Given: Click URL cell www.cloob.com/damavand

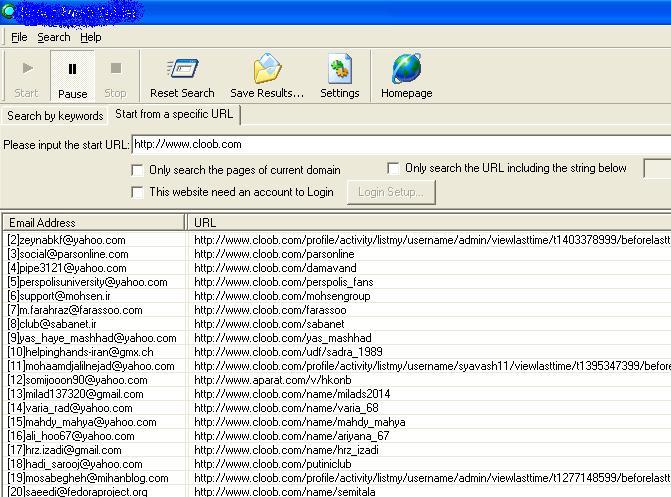Looking at the screenshot, I should (276, 268).
